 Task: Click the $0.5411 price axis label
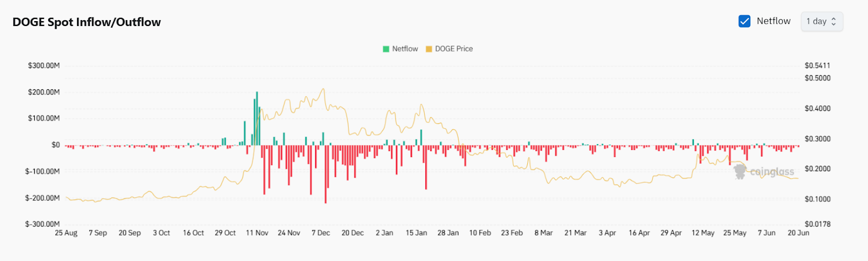point(817,66)
